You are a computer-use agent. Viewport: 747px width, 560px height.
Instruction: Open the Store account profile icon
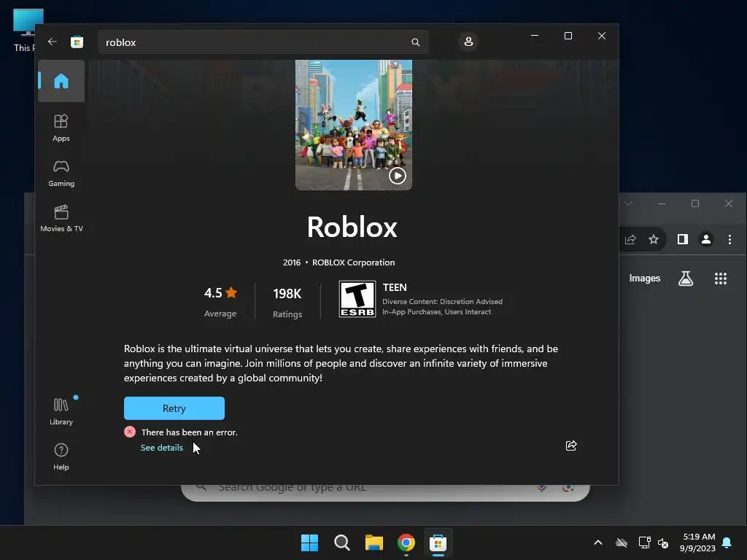click(x=468, y=42)
